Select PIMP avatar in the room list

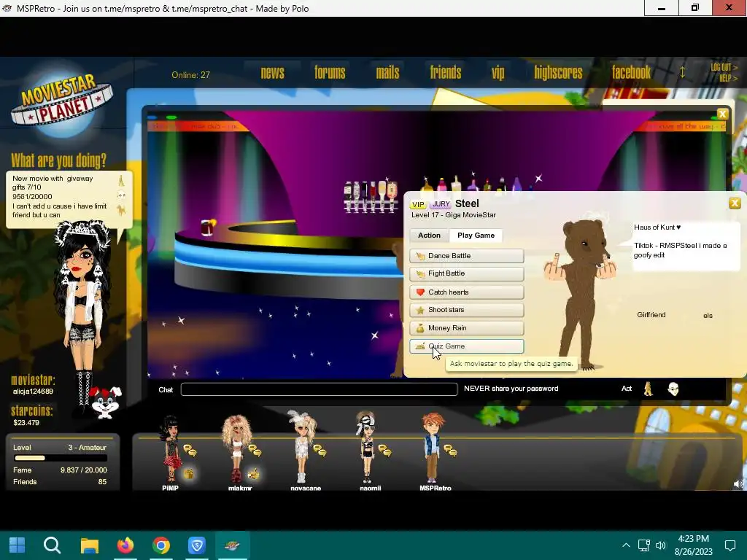click(x=171, y=449)
